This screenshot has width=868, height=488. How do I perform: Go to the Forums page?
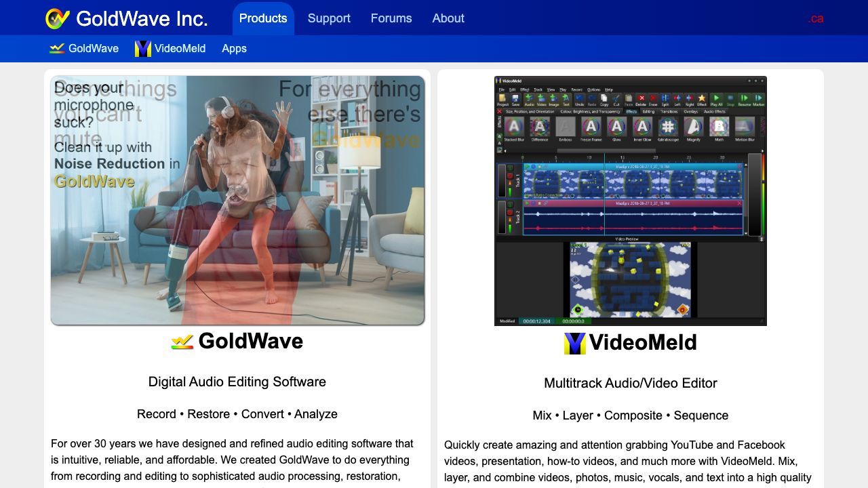click(x=391, y=18)
